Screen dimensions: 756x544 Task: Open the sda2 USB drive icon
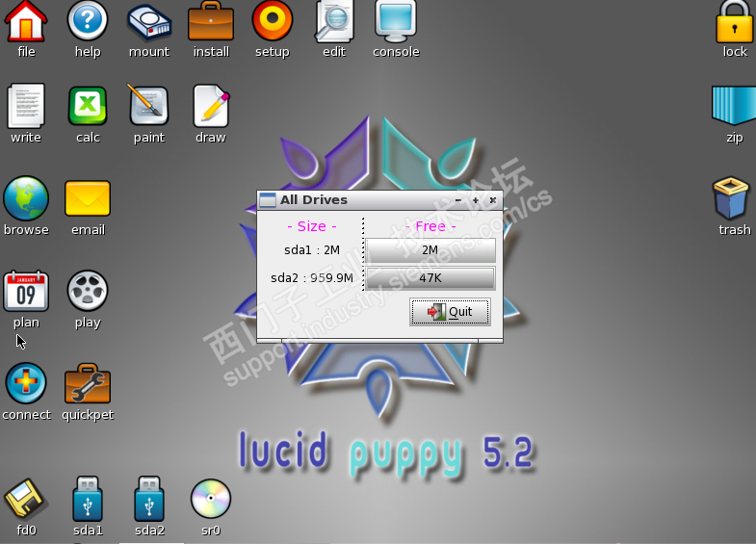(149, 499)
